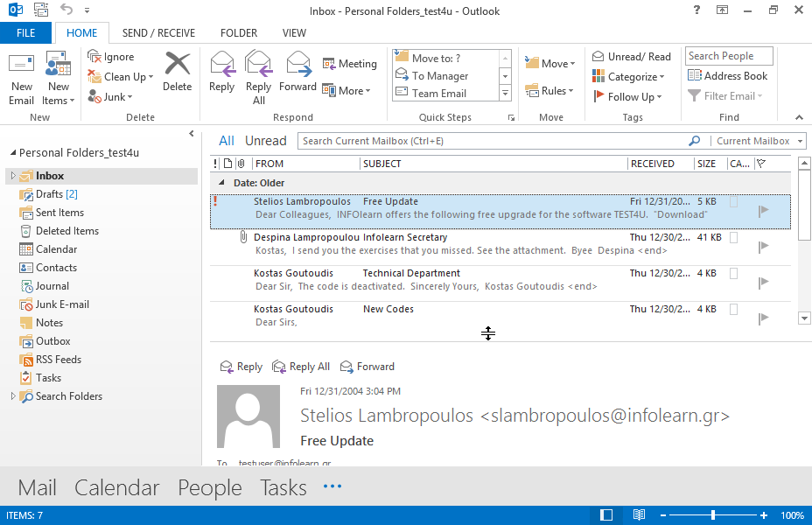Screen dimensions: 812x525
Task: Open Outlook Help
Action: [696, 10]
